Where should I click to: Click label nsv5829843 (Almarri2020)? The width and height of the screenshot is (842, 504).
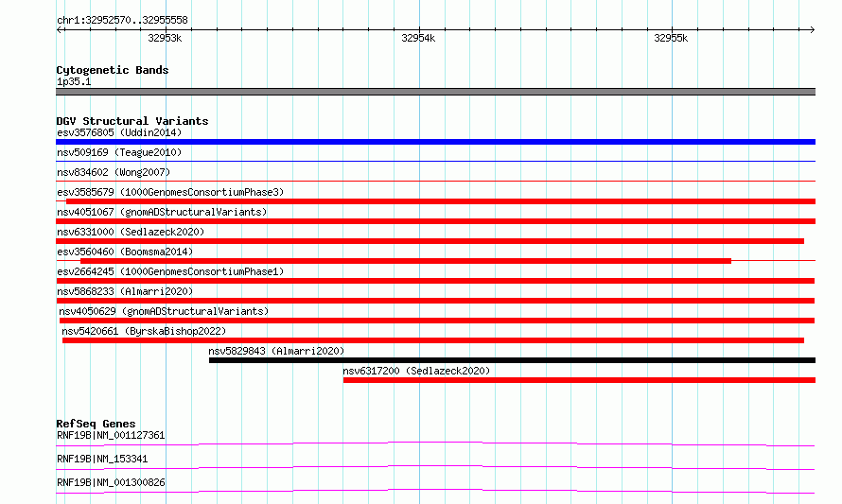(x=276, y=351)
